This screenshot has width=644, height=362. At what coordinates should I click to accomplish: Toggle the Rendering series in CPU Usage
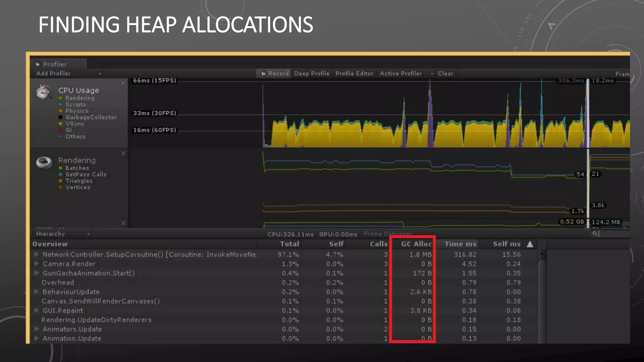point(60,98)
